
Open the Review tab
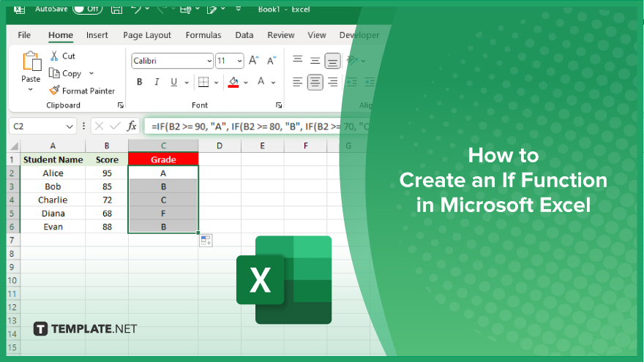[280, 35]
